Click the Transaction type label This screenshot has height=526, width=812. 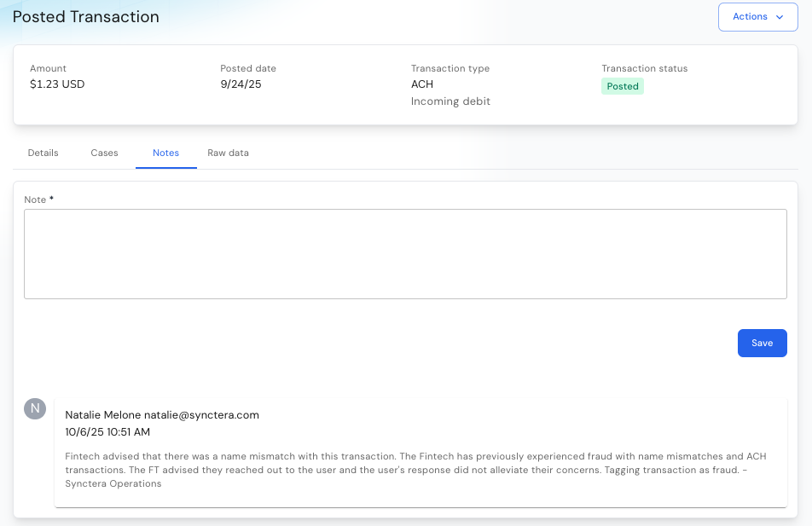(x=450, y=68)
